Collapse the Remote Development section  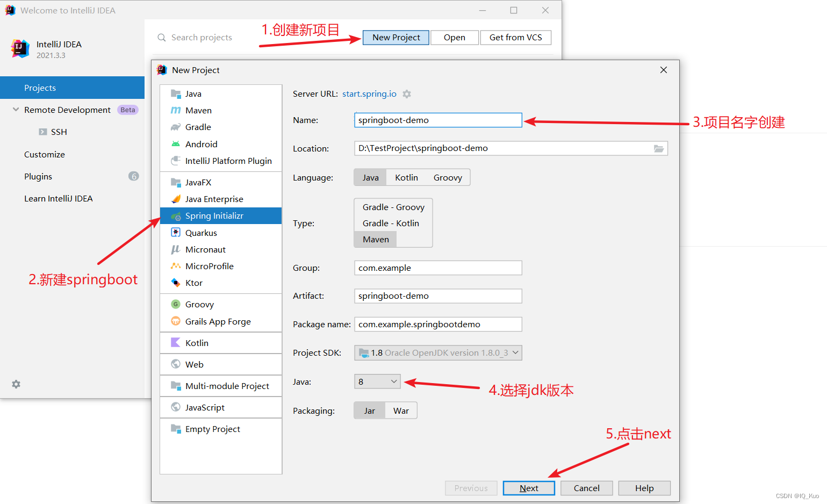16,110
